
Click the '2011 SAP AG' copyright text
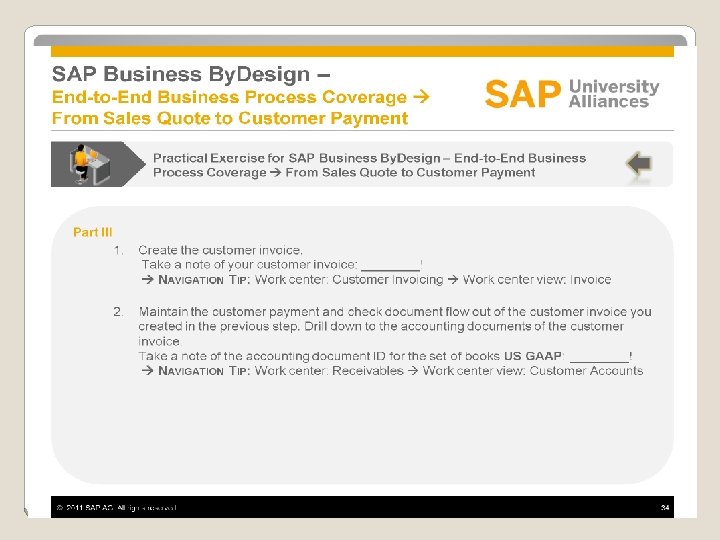tap(117, 507)
